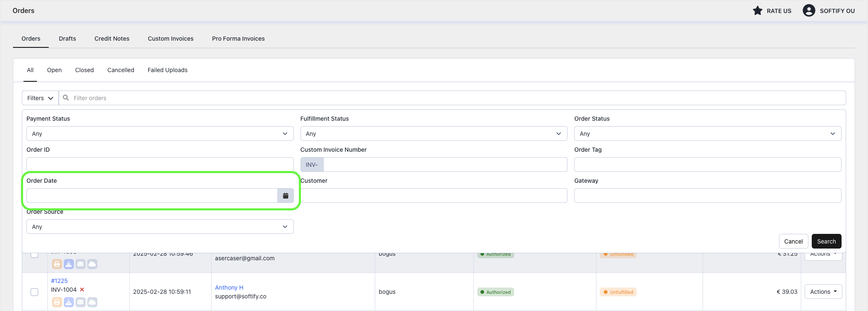This screenshot has width=868, height=311.
Task: Click the cloud upload icon for order #1225
Action: click(92, 302)
